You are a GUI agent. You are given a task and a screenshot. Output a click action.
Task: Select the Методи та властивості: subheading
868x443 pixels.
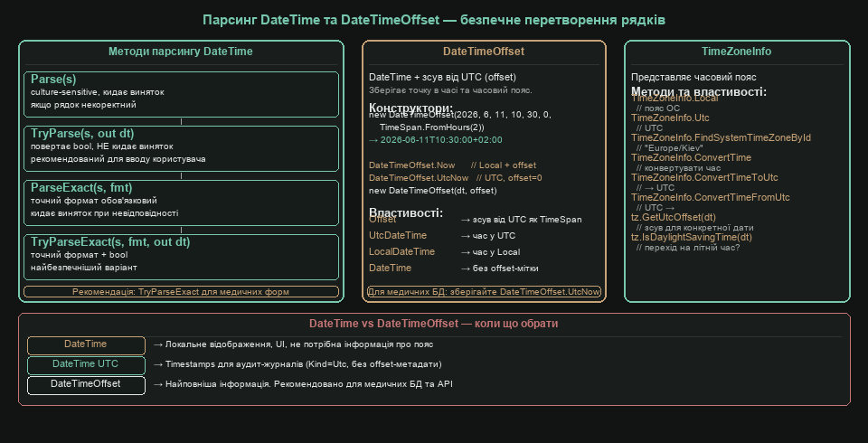tap(699, 92)
